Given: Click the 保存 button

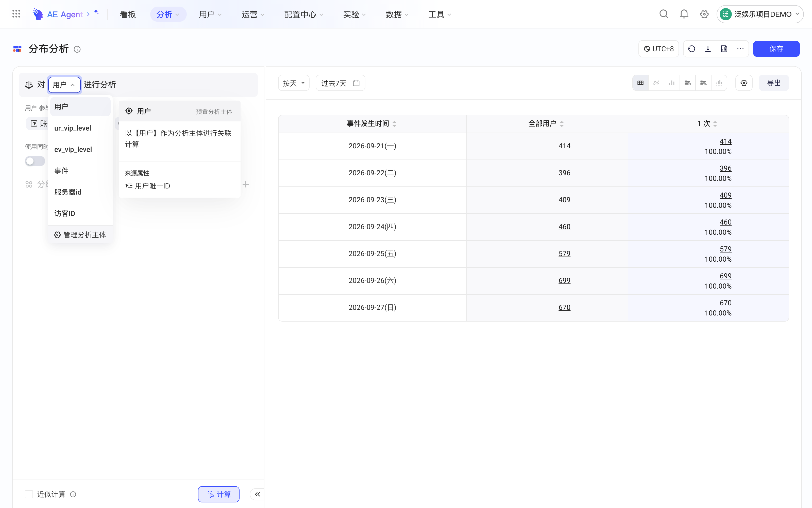Looking at the screenshot, I should 776,49.
